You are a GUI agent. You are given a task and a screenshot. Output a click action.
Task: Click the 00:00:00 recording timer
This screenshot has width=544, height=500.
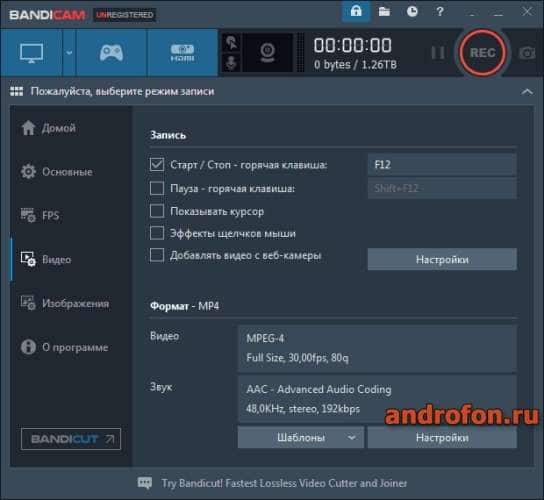click(352, 45)
